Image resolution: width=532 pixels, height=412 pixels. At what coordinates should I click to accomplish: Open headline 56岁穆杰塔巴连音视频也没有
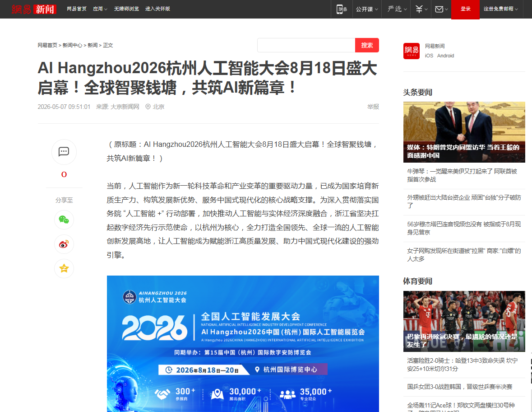coord(464,228)
